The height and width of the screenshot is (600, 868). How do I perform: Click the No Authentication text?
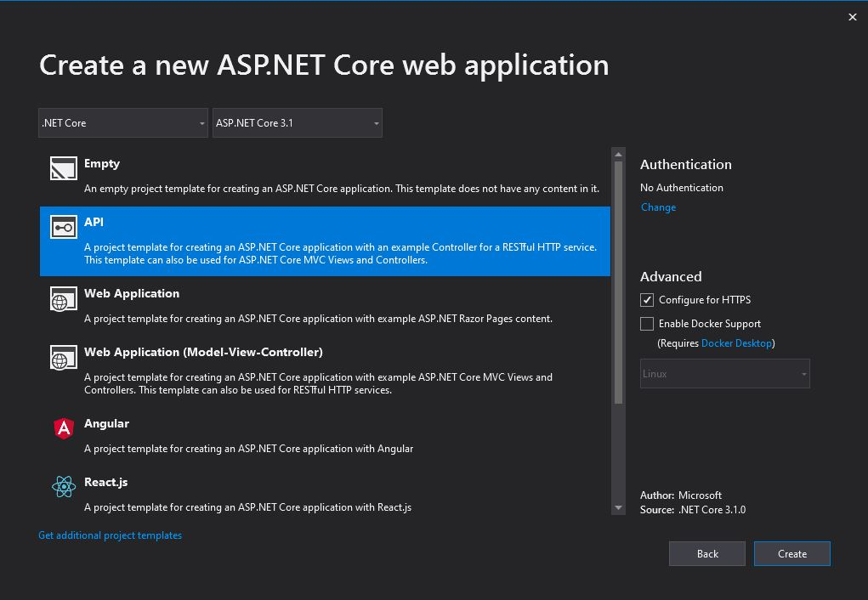(x=682, y=188)
